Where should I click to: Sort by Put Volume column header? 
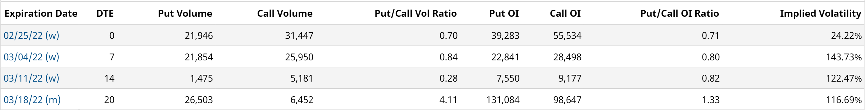point(185,13)
